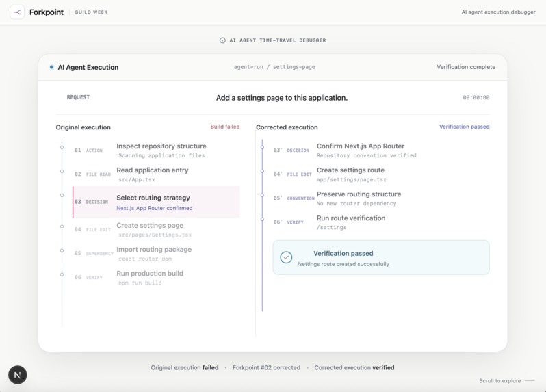This screenshot has width=546, height=392.
Task: Click the react-router-dom package name
Action: coord(145,259)
